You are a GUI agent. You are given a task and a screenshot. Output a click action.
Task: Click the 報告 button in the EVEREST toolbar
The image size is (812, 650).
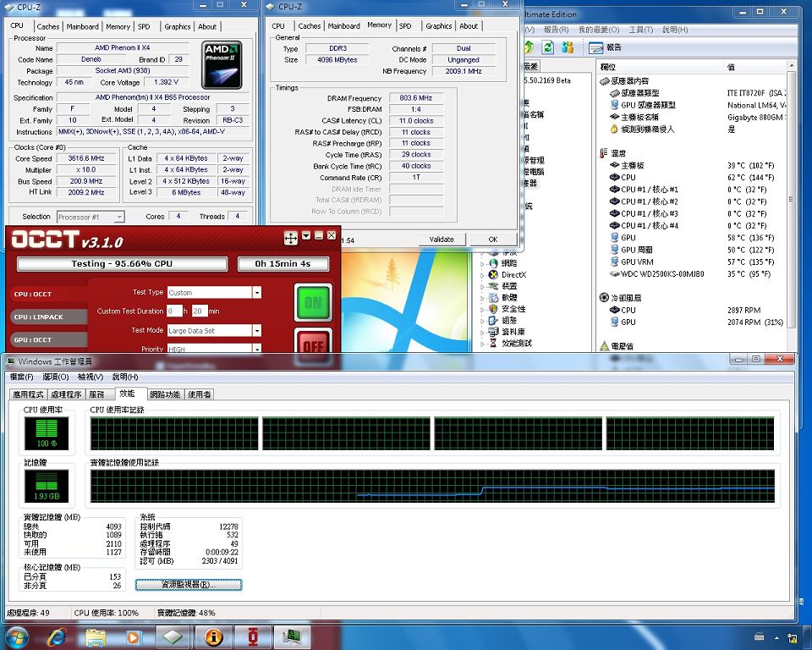pos(605,47)
